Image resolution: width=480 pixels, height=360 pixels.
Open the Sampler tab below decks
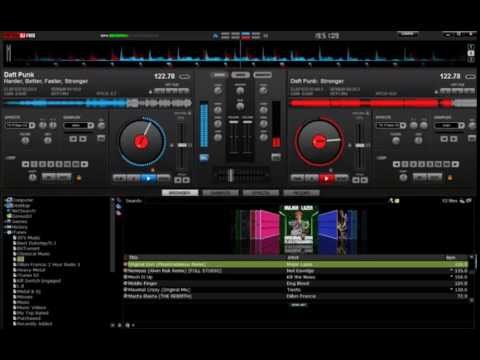click(x=220, y=193)
